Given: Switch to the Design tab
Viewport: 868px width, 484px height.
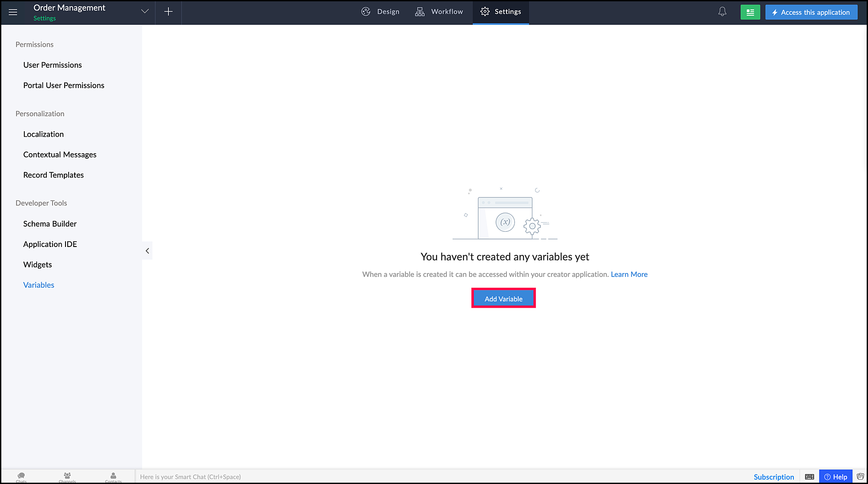Looking at the screenshot, I should tap(381, 12).
